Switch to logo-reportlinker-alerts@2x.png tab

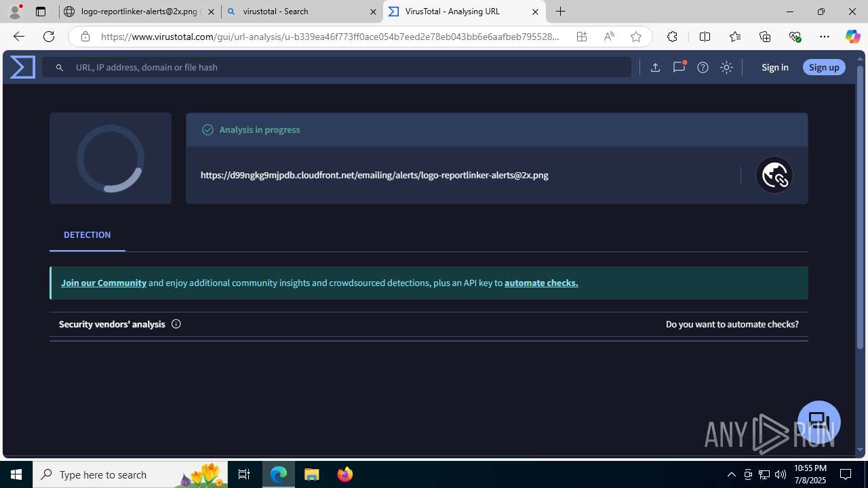pos(140,12)
